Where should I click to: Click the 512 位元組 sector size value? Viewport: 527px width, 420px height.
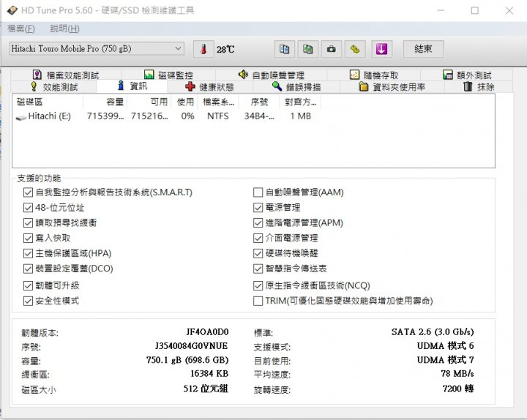(206, 389)
